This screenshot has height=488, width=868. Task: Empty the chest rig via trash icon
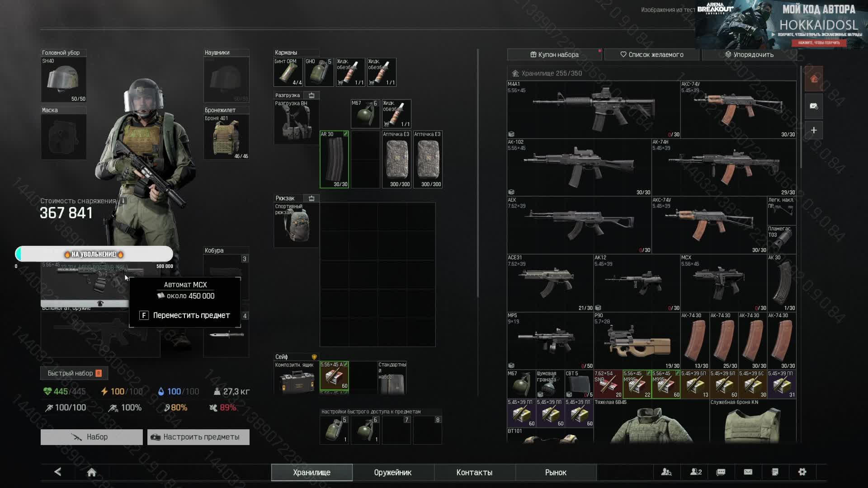(x=311, y=95)
